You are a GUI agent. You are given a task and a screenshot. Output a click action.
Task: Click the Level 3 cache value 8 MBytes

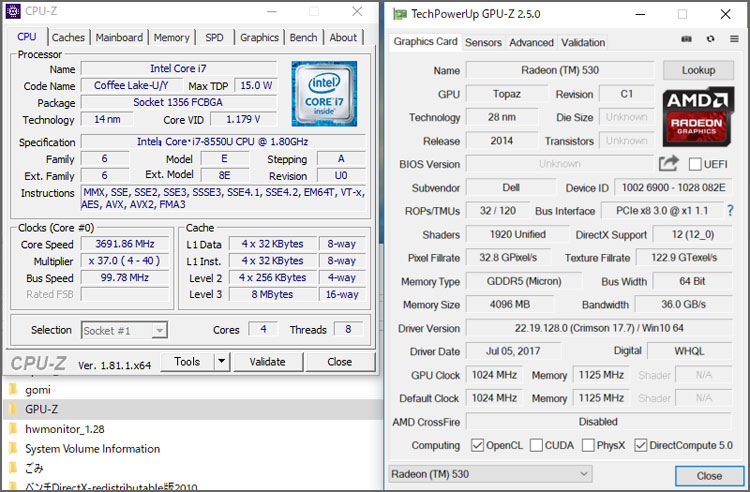coord(272,294)
